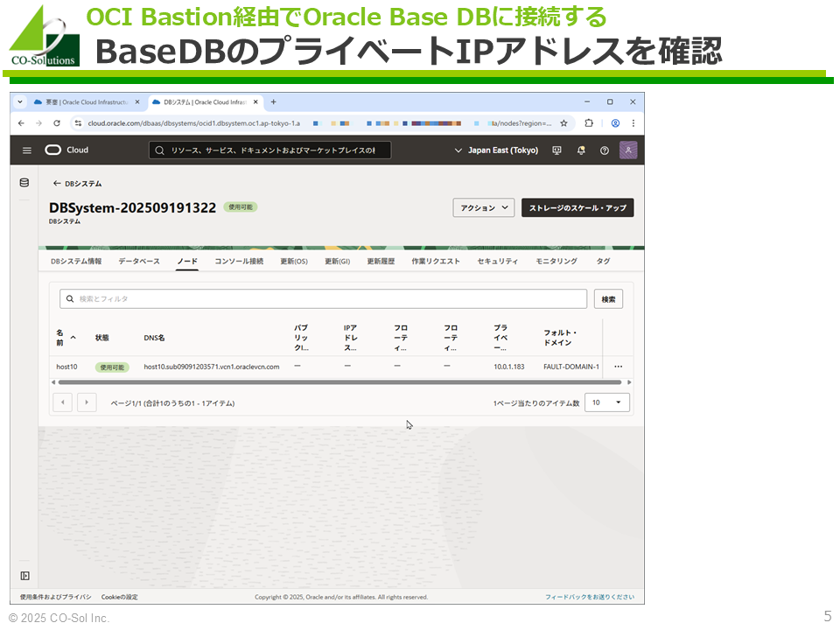Close the 要塞 browser tab
840x630 pixels.
point(137,101)
